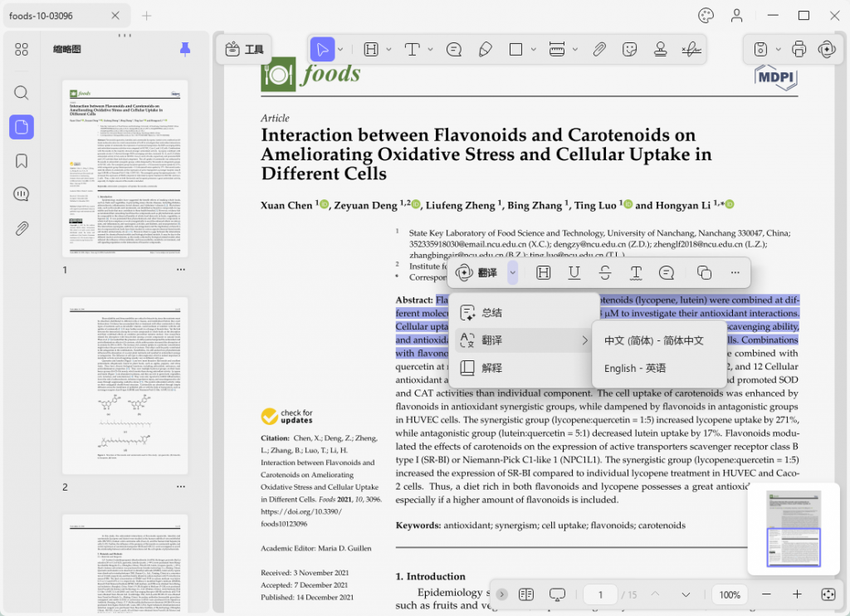Viewport: 850px width, 616px height.
Task: Open the AI assistant icon at top right
Action: point(827,49)
